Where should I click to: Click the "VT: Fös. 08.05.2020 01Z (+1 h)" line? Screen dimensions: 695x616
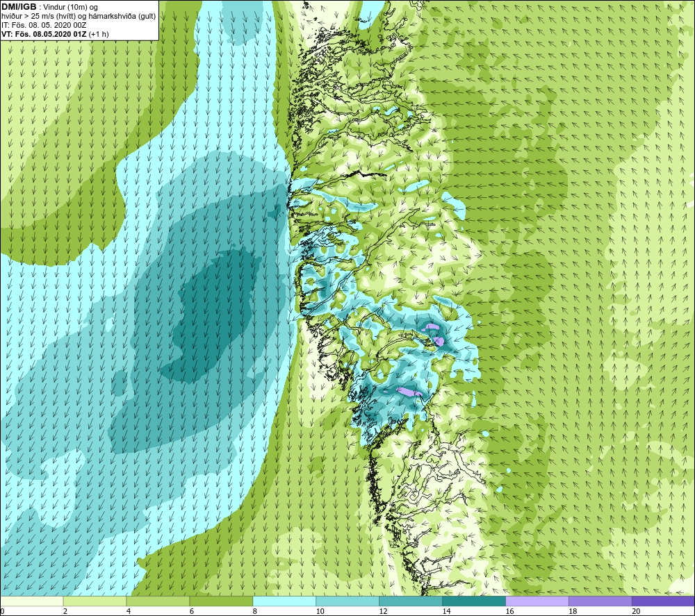pyautogui.click(x=55, y=34)
